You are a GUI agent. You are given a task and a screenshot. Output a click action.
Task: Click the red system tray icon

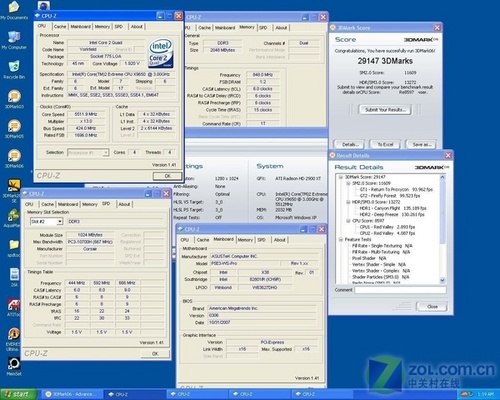click(464, 394)
